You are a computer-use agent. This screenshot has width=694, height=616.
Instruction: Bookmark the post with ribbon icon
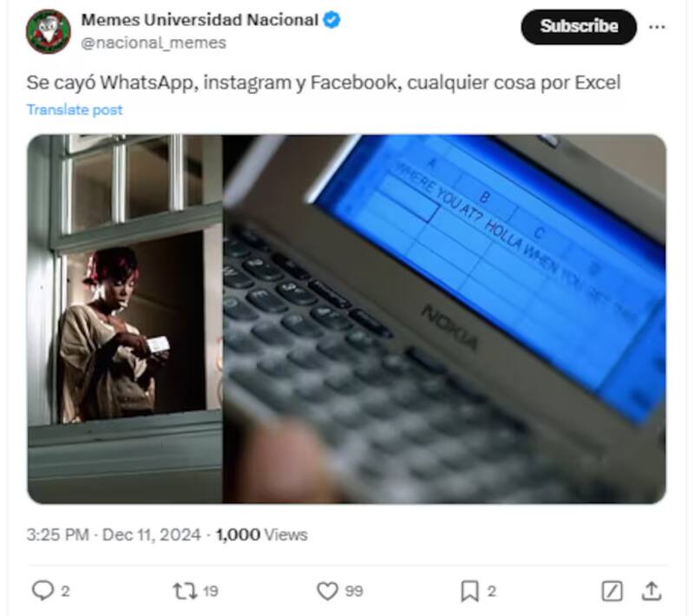point(469,591)
